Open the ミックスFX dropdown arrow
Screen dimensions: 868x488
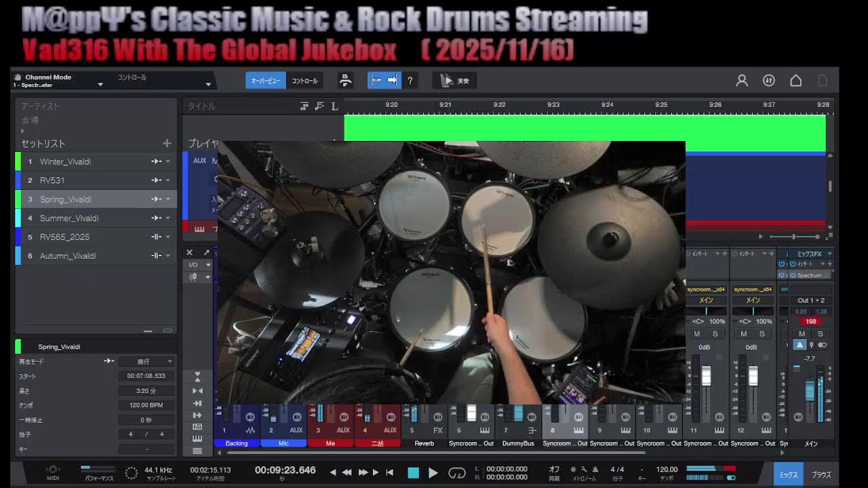[x=829, y=253]
